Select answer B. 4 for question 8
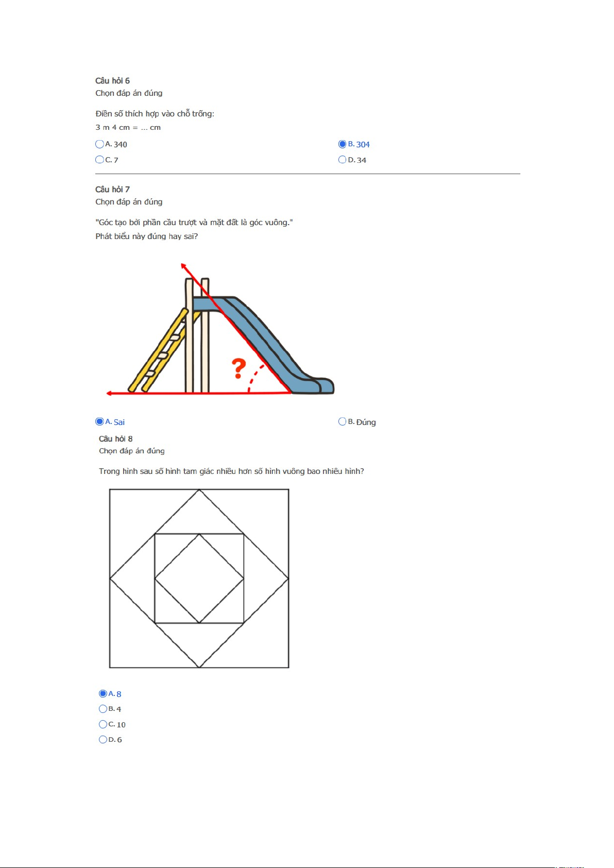This screenshot has height=868, width=614. pos(103,709)
